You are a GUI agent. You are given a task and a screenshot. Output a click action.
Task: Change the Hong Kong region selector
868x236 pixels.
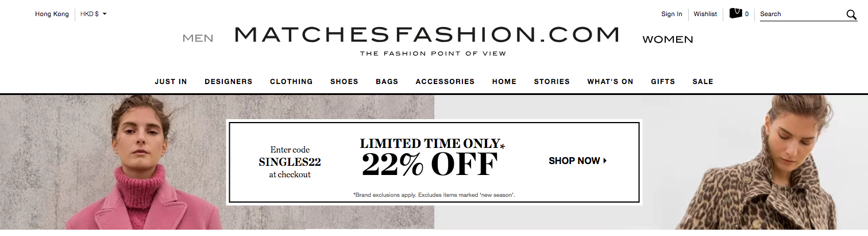[x=52, y=14]
